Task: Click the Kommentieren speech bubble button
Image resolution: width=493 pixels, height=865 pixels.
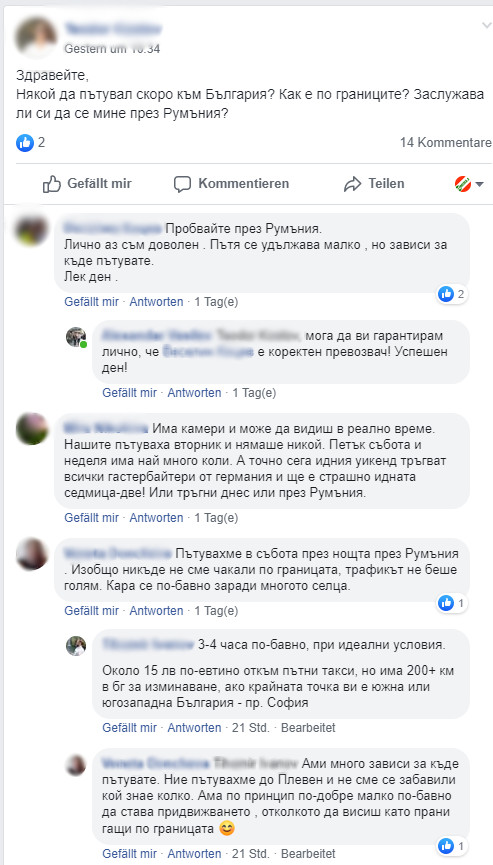Action: coord(231,184)
